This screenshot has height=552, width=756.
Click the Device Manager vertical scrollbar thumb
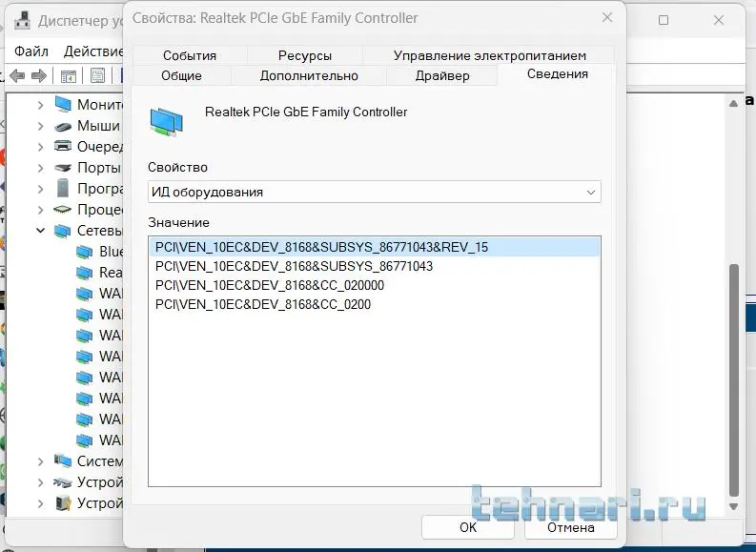[733, 379]
